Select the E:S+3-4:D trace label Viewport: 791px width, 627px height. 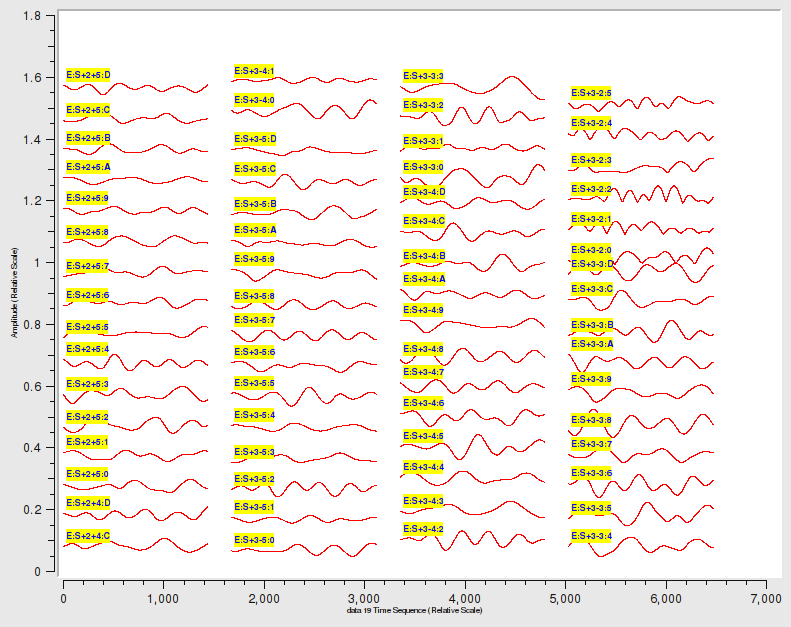(423, 191)
